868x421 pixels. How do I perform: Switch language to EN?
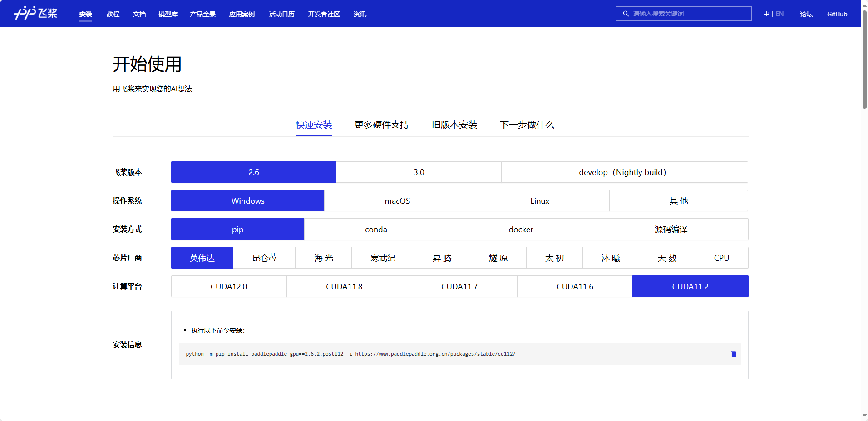click(779, 14)
